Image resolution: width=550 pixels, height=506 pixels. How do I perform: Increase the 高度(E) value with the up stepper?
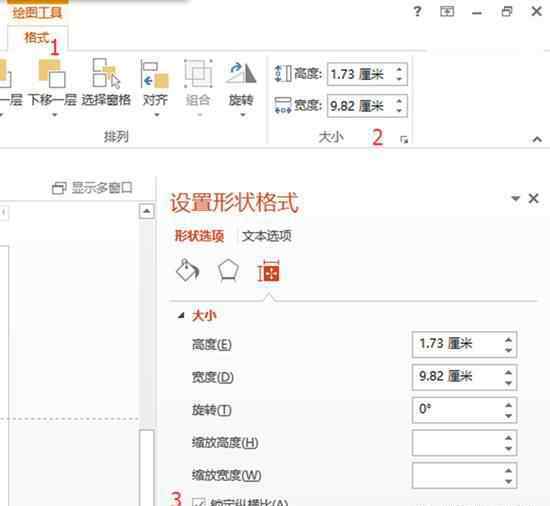(508, 339)
